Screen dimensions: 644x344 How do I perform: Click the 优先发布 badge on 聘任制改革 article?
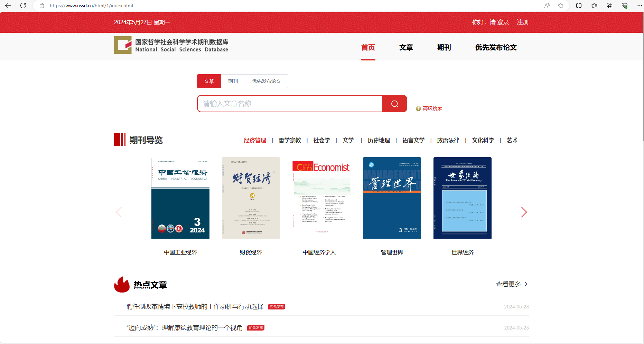click(277, 307)
